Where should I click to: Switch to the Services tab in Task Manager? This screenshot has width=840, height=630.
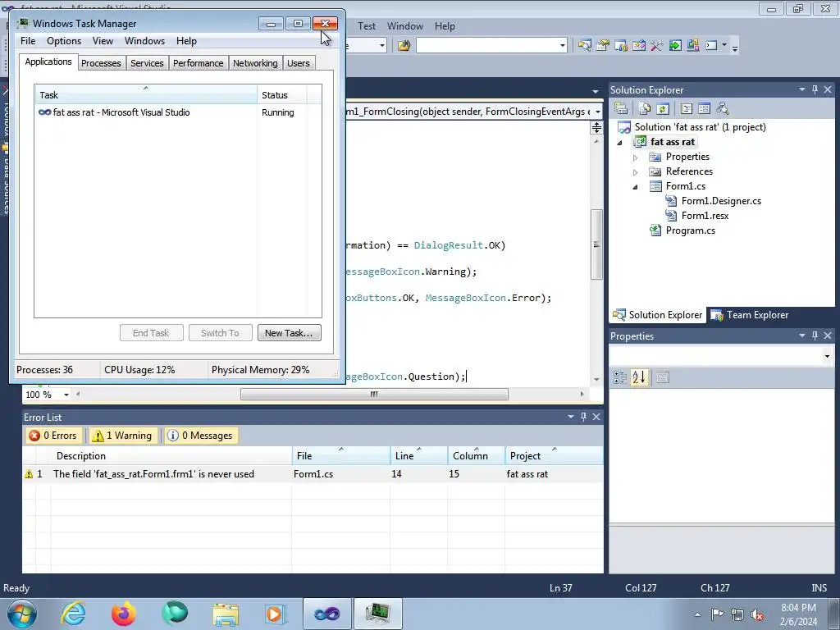(x=147, y=63)
